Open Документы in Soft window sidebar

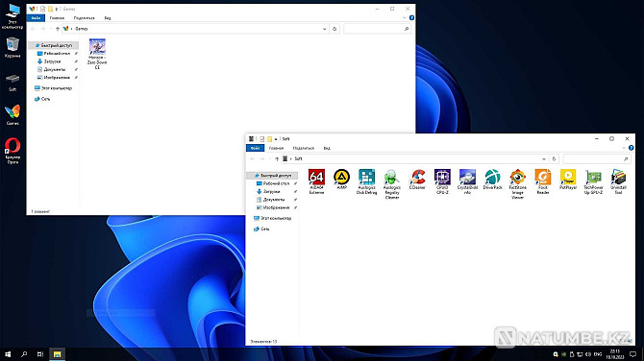coord(272,200)
